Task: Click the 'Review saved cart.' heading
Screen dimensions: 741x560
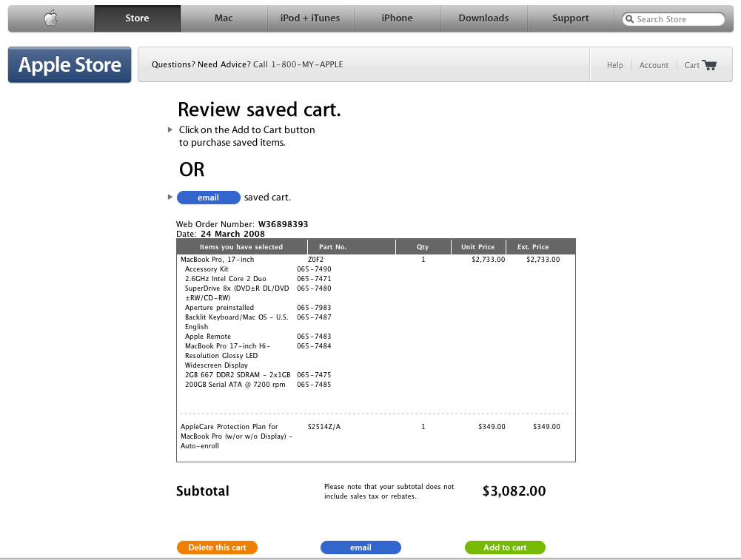Action: click(x=259, y=109)
